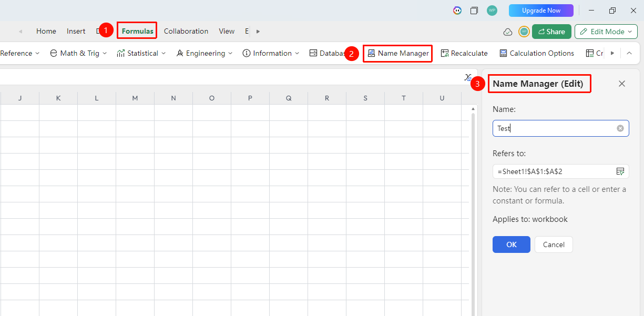Click the vertical scrollbar up arrow

point(473,109)
